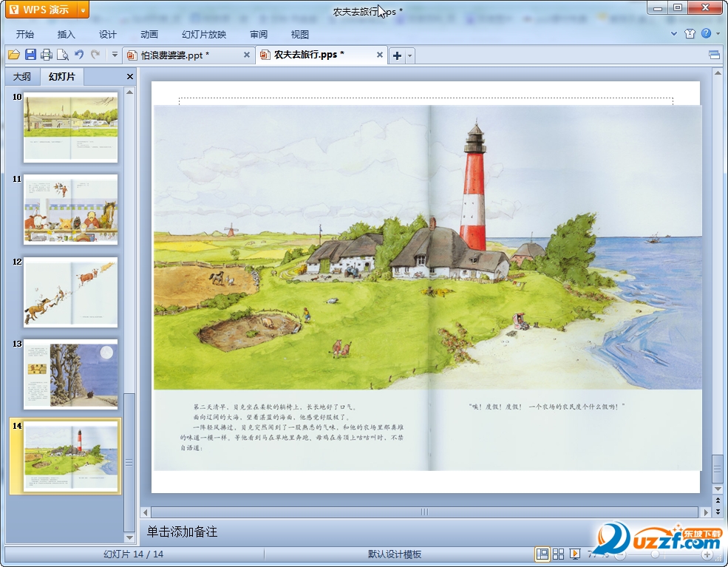Viewport: 728px width, 567px height.
Task: Go to previous slide double-arrow button
Action: tap(718, 500)
